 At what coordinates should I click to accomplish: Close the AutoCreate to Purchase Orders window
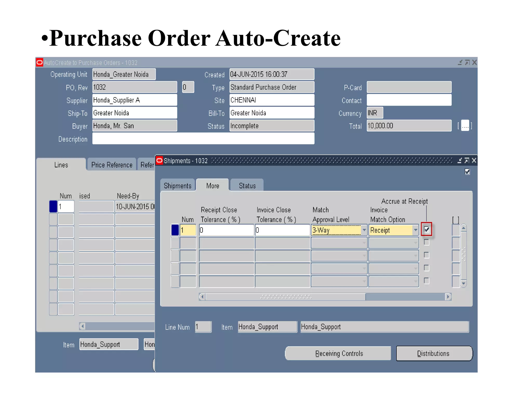(x=474, y=62)
